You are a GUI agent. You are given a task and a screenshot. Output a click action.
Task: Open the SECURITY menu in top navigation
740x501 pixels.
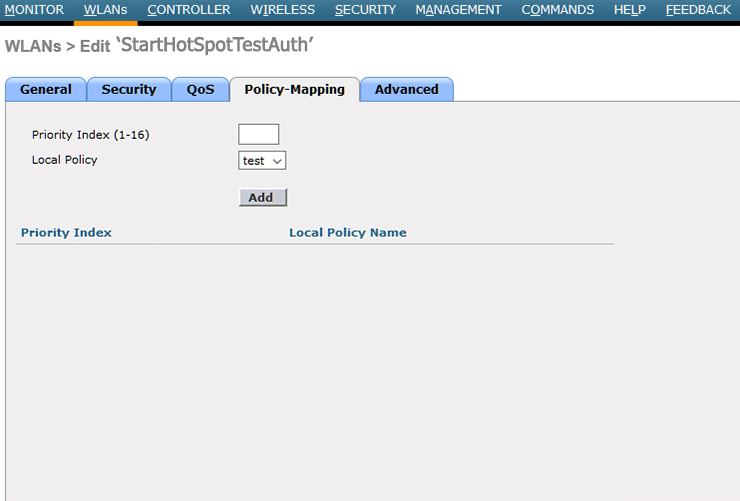(365, 10)
